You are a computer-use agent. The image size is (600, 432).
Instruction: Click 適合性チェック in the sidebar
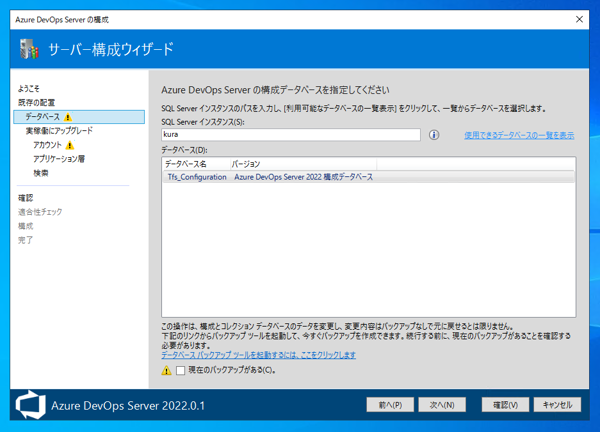40,212
